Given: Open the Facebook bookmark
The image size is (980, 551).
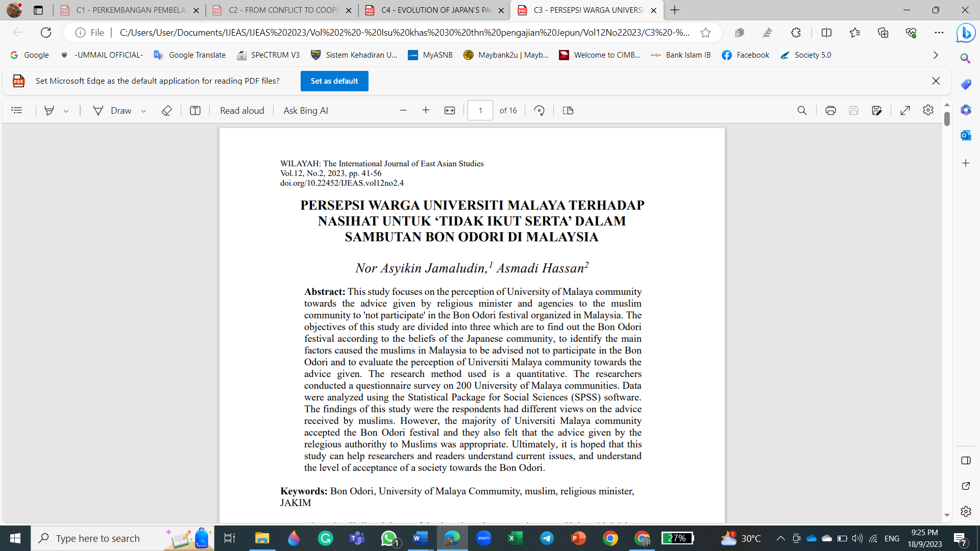Looking at the screenshot, I should [745, 55].
